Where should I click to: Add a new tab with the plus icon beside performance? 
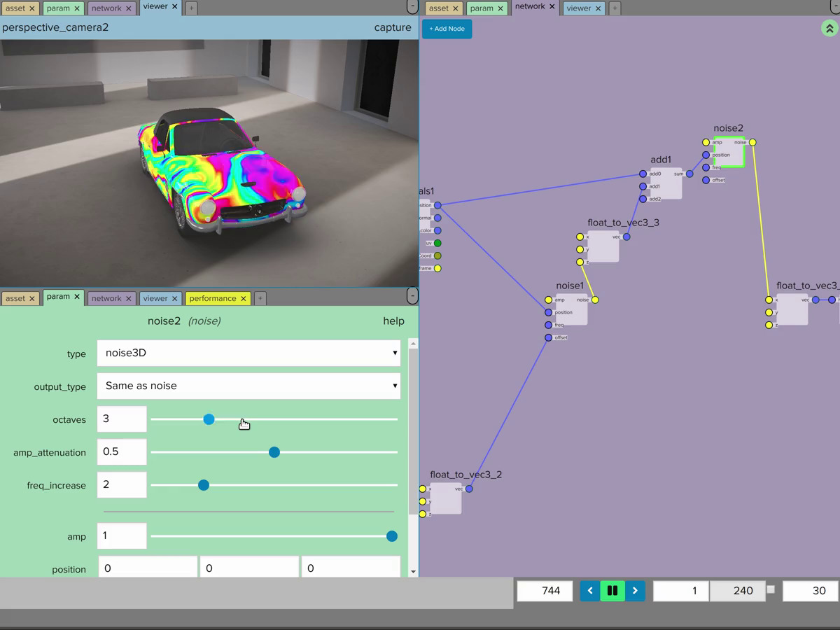click(260, 298)
